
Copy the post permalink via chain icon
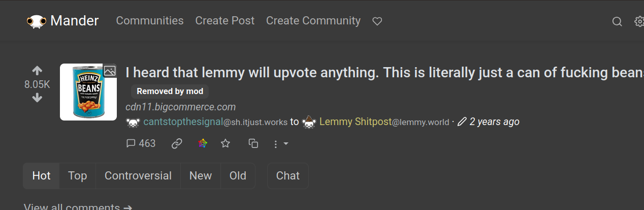pyautogui.click(x=177, y=144)
